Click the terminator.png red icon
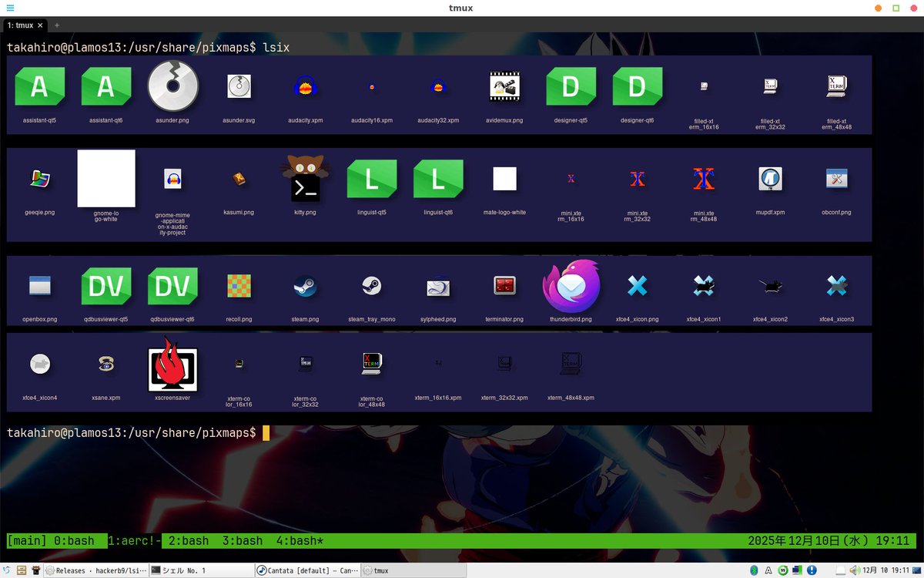Image resolution: width=924 pixels, height=578 pixels. point(504,286)
